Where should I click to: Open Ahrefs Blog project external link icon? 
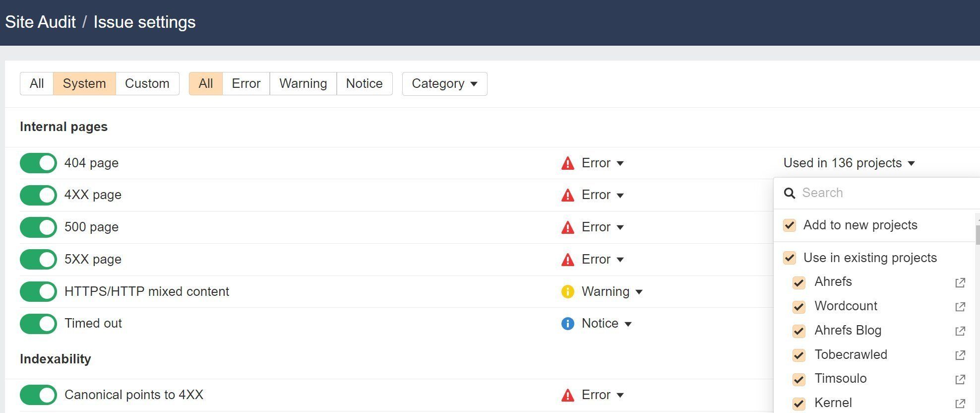960,331
